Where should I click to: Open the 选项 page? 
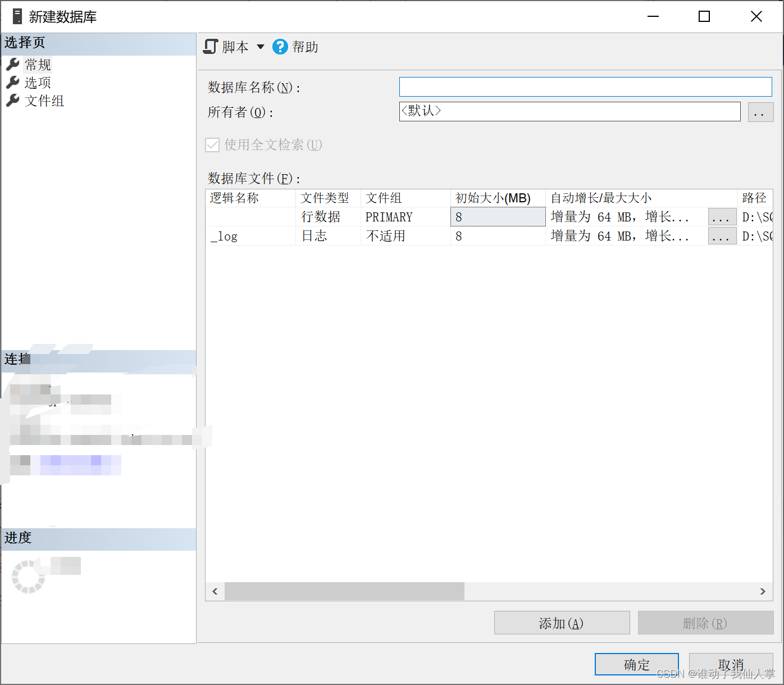pyautogui.click(x=38, y=83)
